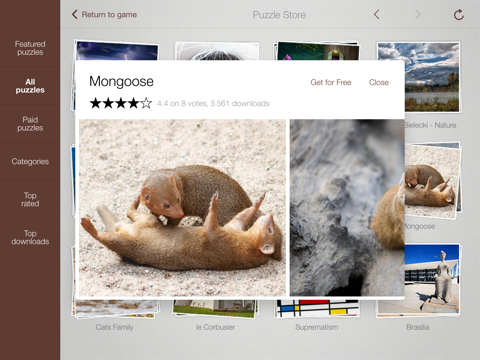Show the Top downloads list

click(x=30, y=237)
